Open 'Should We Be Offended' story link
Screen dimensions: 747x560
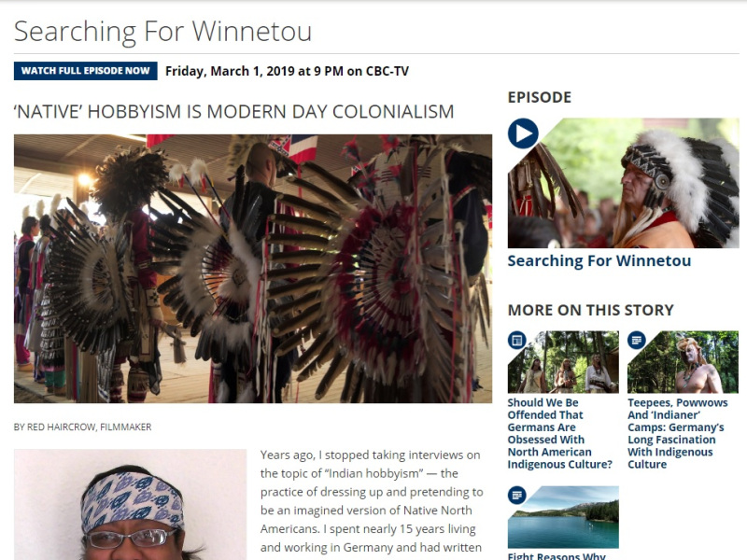pyautogui.click(x=559, y=433)
